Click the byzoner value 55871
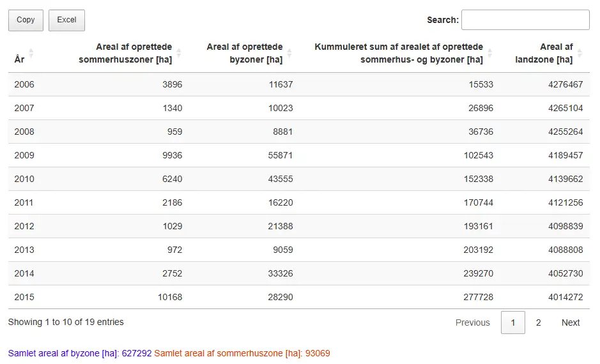This screenshot has height=364, width=600. (x=281, y=155)
